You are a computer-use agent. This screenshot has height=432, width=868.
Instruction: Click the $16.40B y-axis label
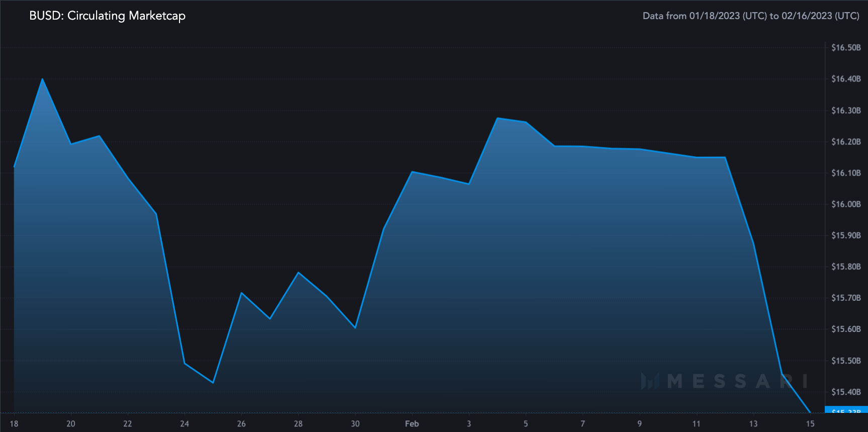point(846,79)
